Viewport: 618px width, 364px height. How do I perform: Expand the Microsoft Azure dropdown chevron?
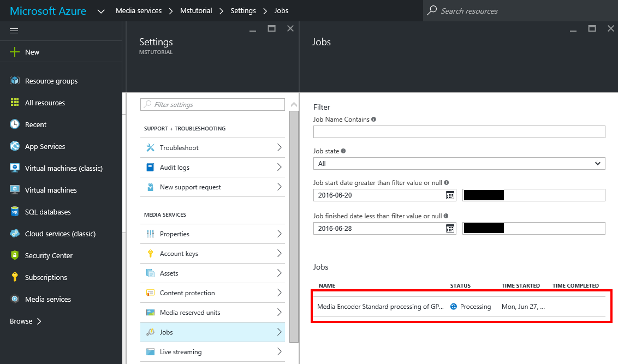click(x=101, y=11)
